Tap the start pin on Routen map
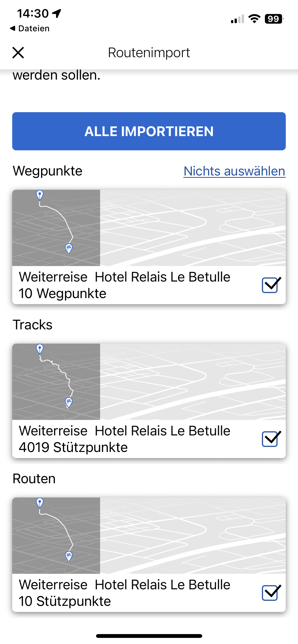298x644 pixels. tap(40, 503)
